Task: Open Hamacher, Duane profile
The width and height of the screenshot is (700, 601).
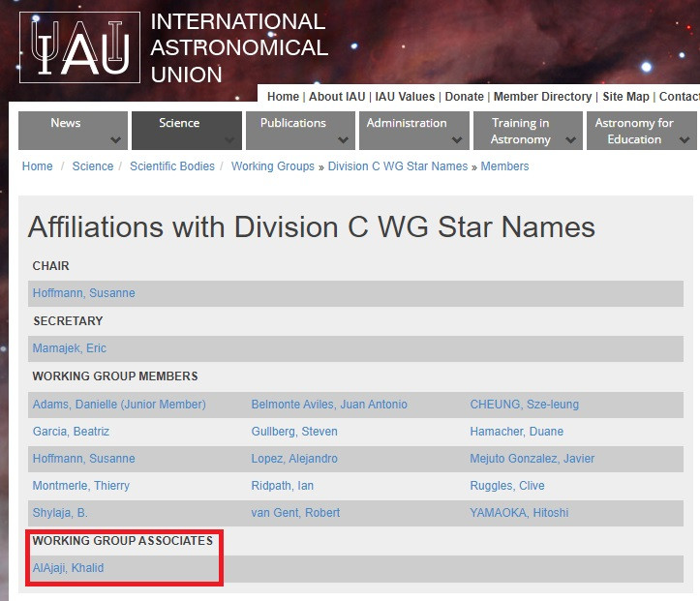Action: [516, 432]
